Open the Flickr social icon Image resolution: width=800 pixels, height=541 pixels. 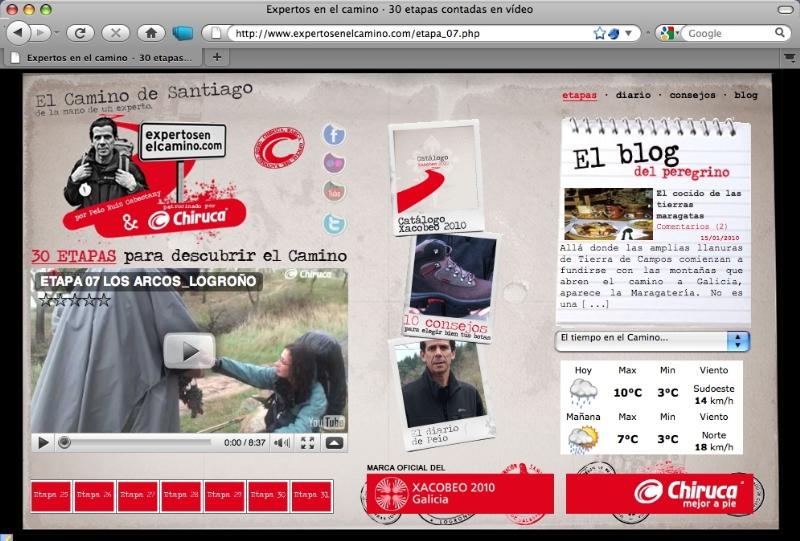[x=334, y=163]
